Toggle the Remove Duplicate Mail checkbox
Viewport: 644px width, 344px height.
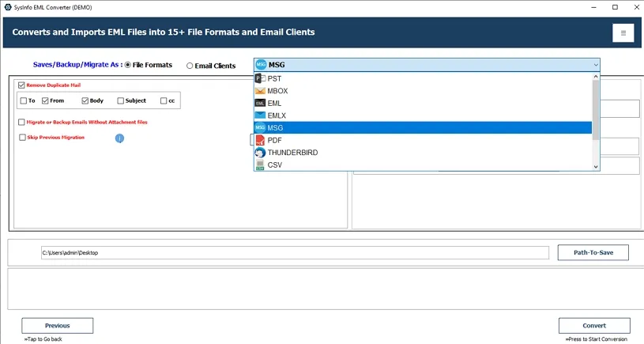pos(21,85)
